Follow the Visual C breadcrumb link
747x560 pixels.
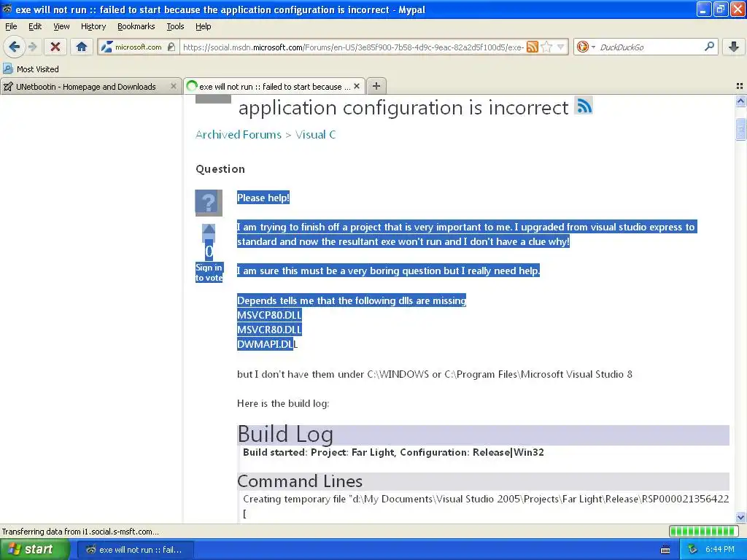tap(315, 135)
